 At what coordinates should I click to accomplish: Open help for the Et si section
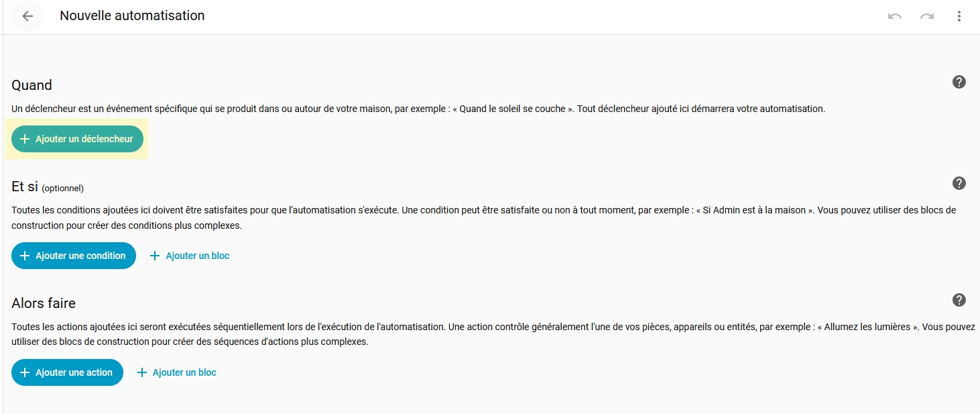point(959,183)
